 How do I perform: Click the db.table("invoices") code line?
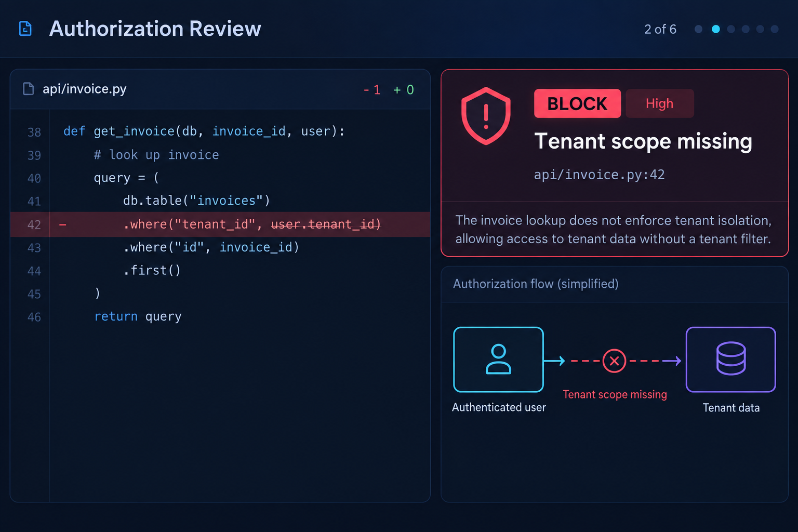(x=196, y=201)
